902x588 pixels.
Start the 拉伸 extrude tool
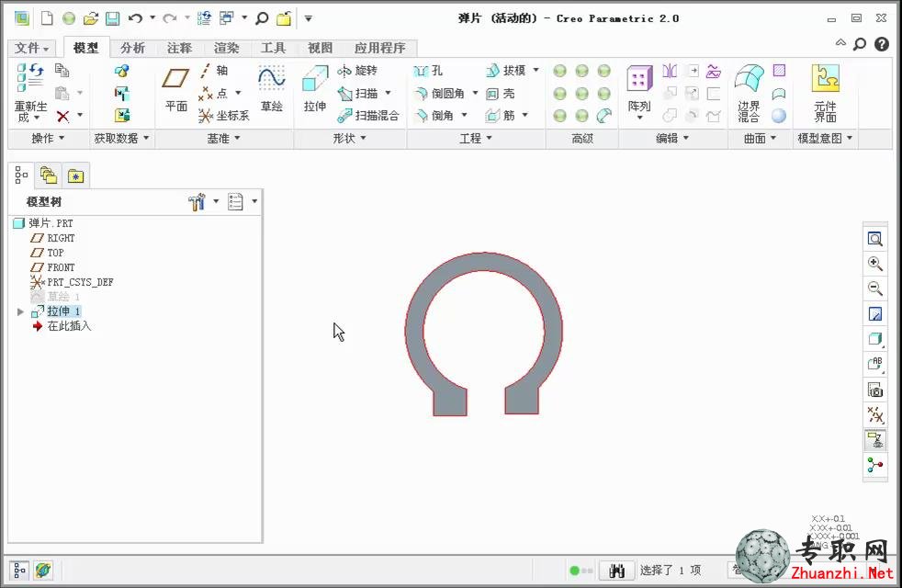(x=315, y=88)
